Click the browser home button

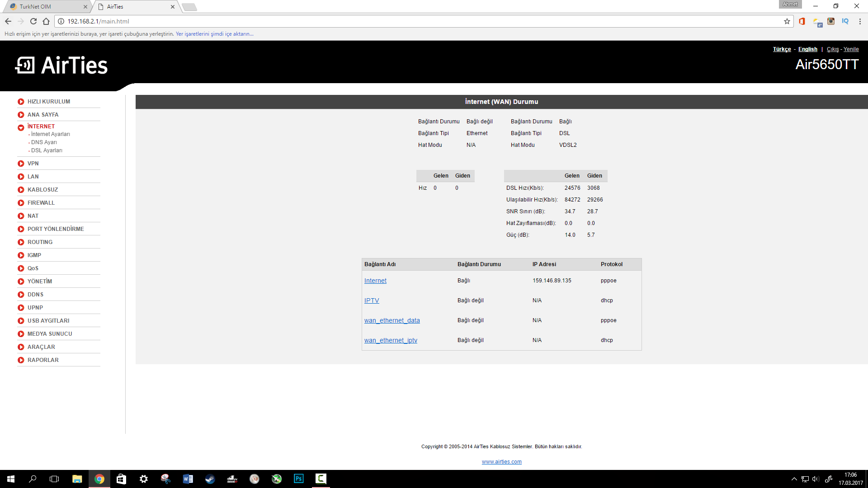46,21
